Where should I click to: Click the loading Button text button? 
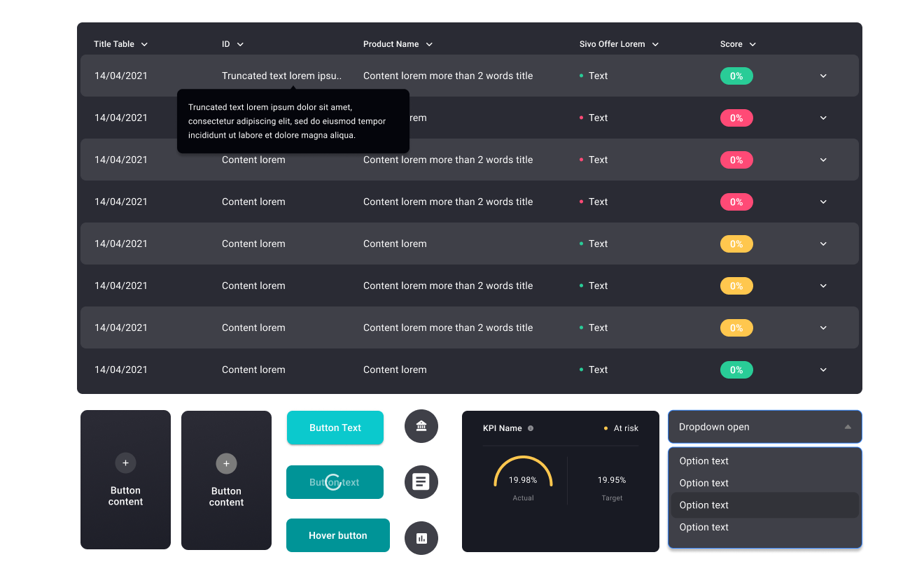click(335, 482)
